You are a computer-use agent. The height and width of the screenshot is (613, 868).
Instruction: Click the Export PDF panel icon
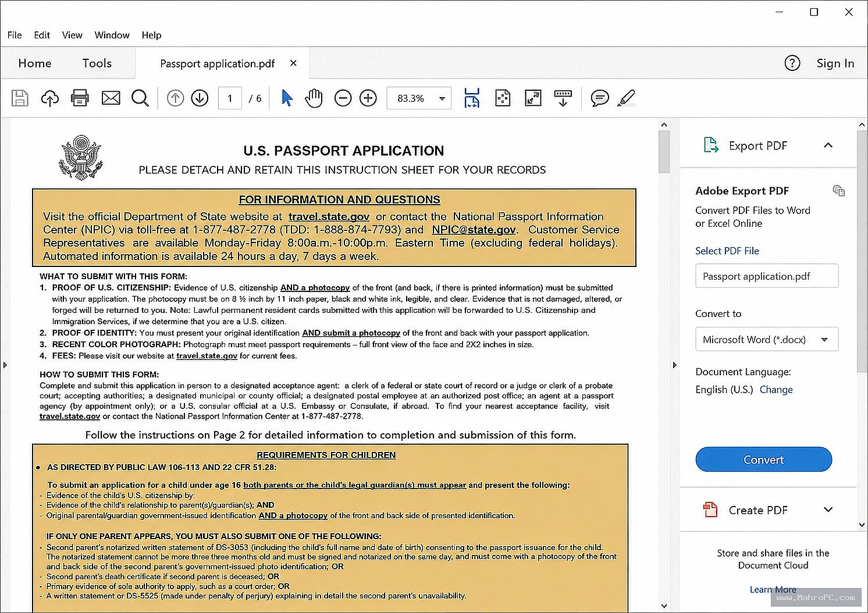click(711, 145)
